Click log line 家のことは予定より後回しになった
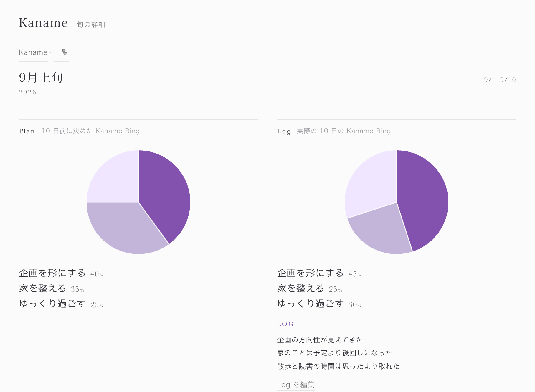This screenshot has width=535, height=392. pos(335,353)
